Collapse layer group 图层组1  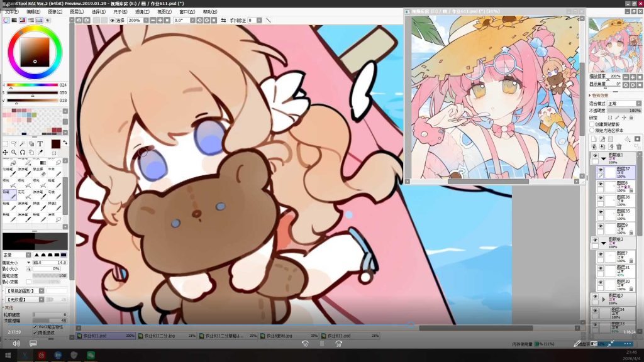click(603, 158)
